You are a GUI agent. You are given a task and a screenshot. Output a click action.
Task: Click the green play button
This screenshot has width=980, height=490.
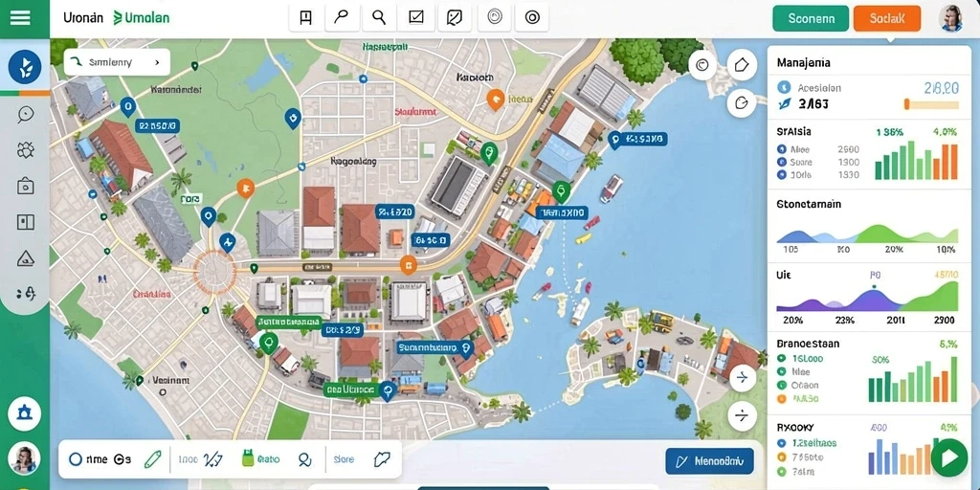(948, 457)
